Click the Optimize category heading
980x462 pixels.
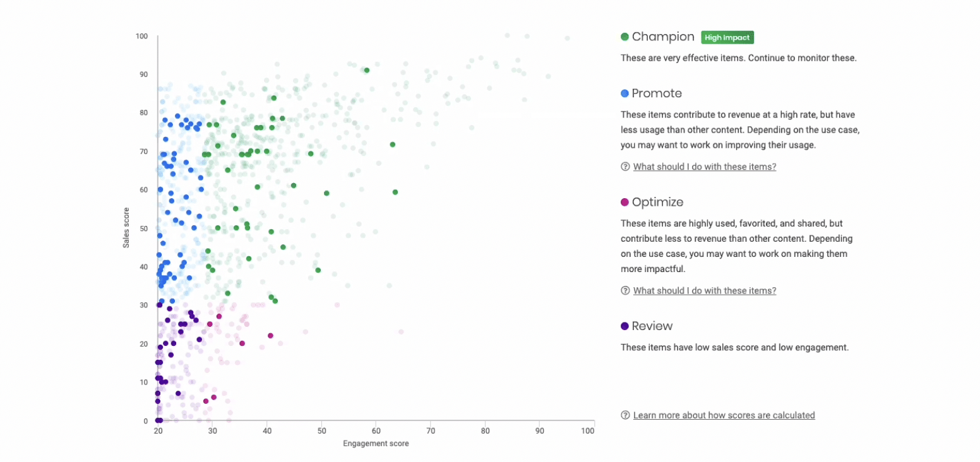tap(657, 202)
